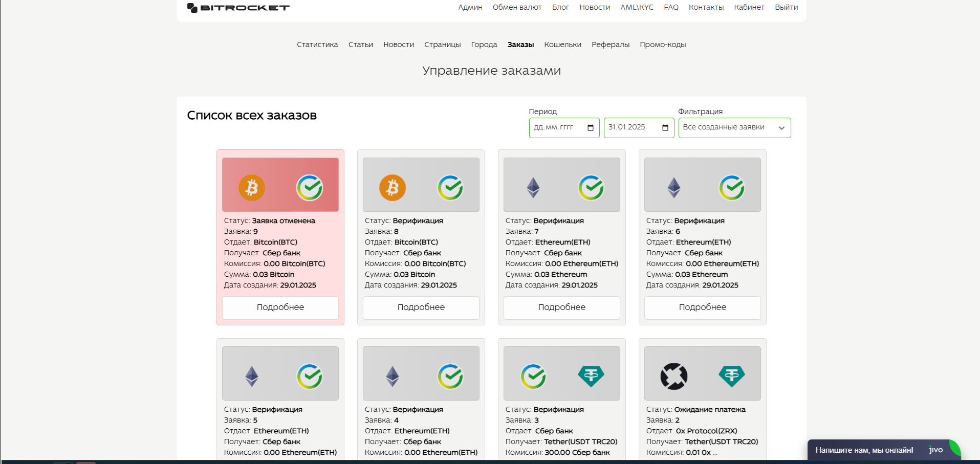The height and width of the screenshot is (464, 980).
Task: Open calendar picker for the start date field
Action: [x=591, y=128]
